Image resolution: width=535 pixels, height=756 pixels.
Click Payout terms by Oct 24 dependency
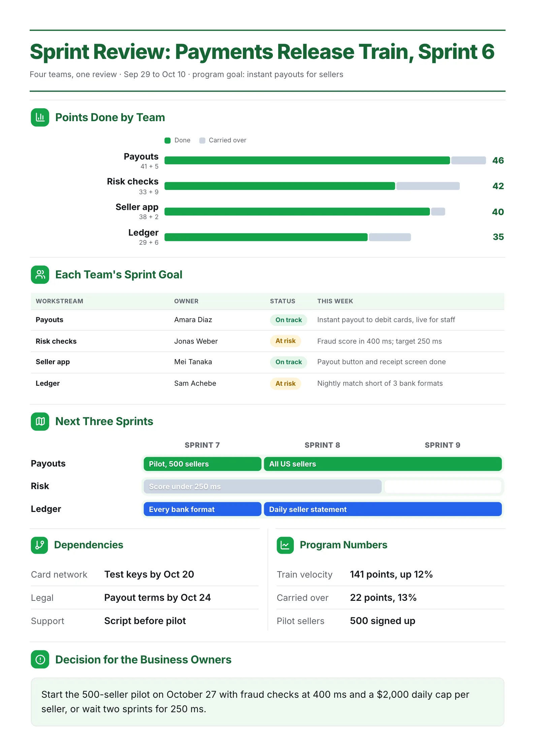157,597
